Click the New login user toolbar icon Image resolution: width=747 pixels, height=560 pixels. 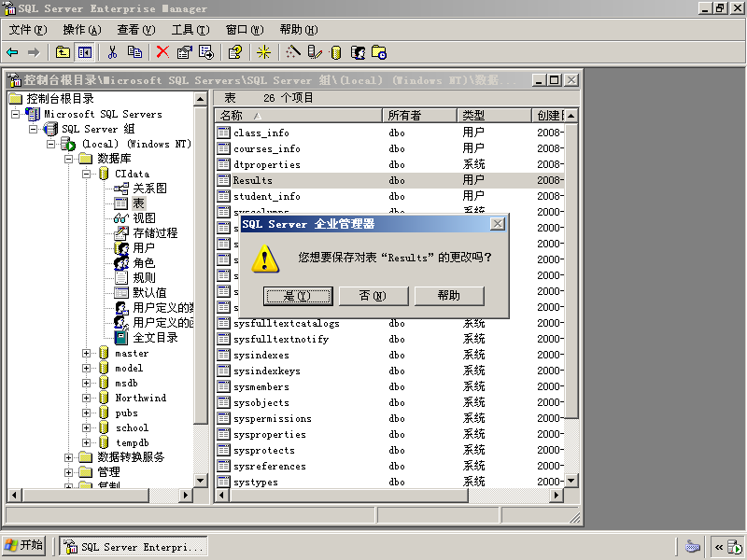coord(358,52)
